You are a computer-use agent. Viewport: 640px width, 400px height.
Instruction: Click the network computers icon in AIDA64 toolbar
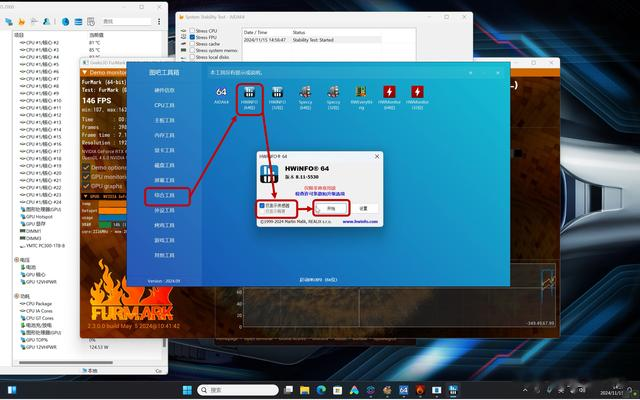tap(9, 22)
